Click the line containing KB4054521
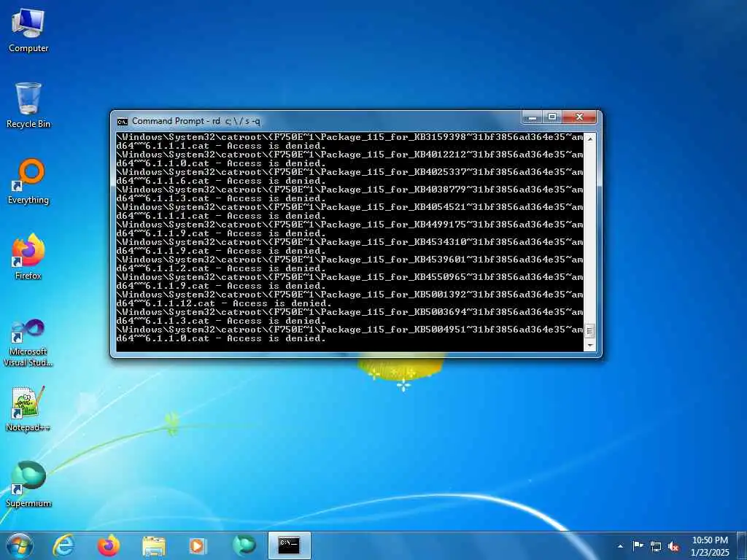Screen dimensions: 747x560 pyautogui.click(x=349, y=207)
